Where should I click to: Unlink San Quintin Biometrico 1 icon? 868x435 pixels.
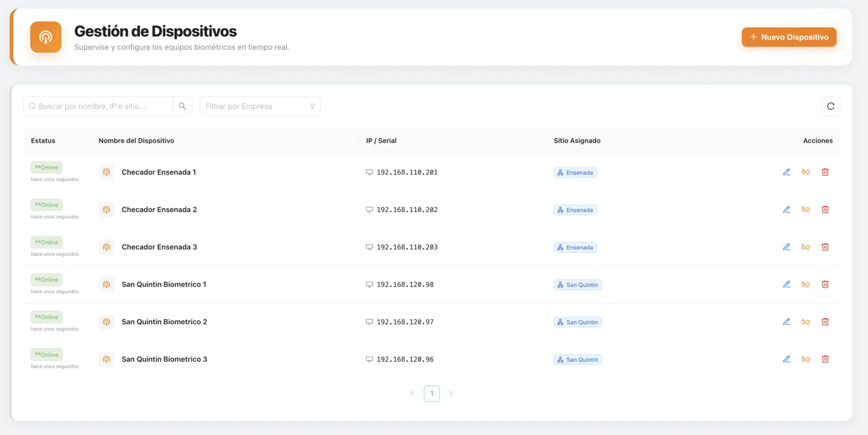click(806, 284)
